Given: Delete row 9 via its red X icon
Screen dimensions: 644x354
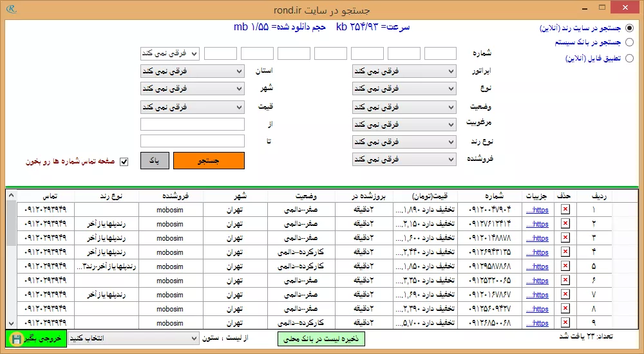Looking at the screenshot, I should pos(565,322).
